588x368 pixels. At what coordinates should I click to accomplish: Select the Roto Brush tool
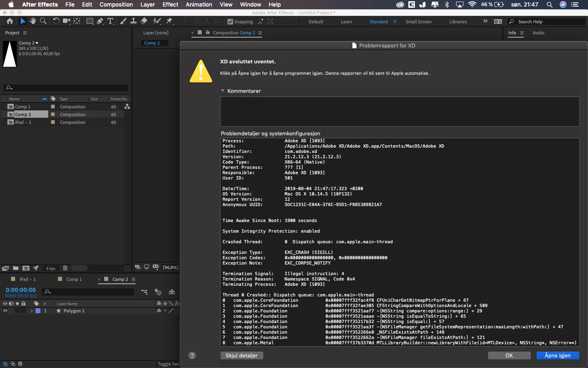[x=157, y=21]
